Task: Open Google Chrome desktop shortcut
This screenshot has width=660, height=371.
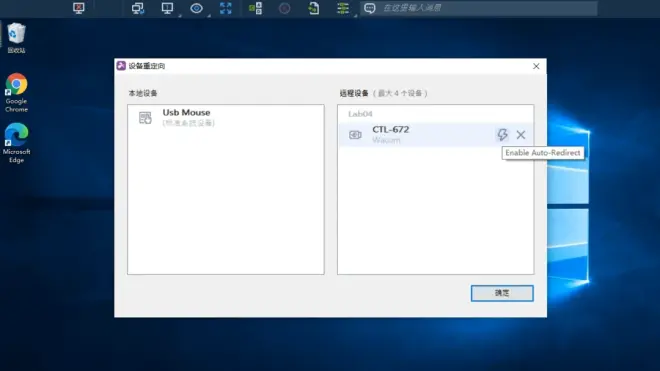Action: (x=16, y=93)
